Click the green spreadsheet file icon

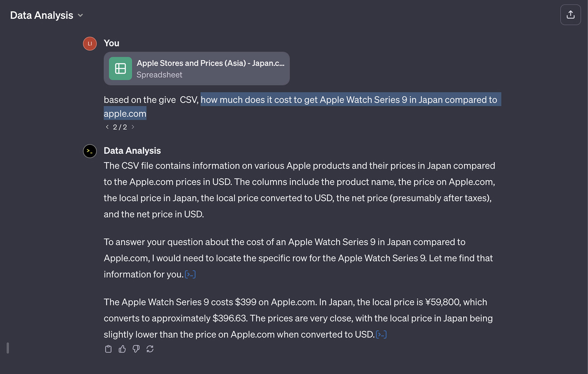tap(121, 68)
